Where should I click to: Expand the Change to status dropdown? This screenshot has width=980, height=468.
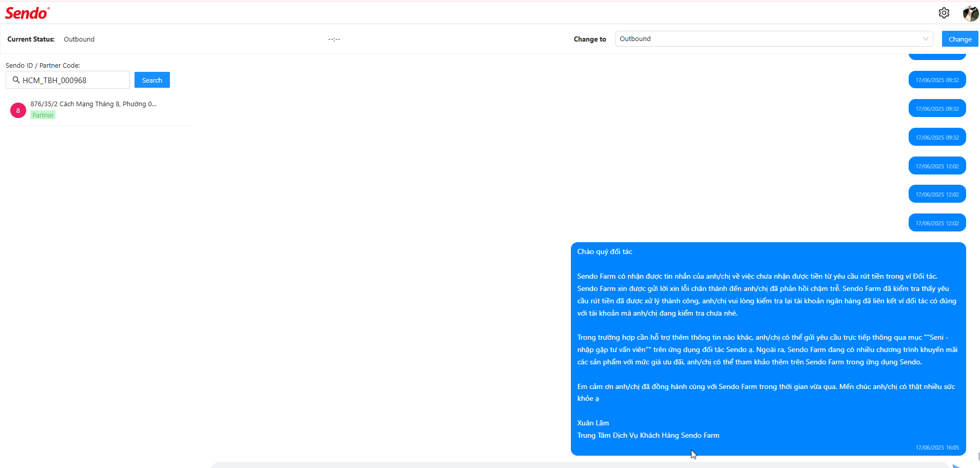tap(774, 39)
